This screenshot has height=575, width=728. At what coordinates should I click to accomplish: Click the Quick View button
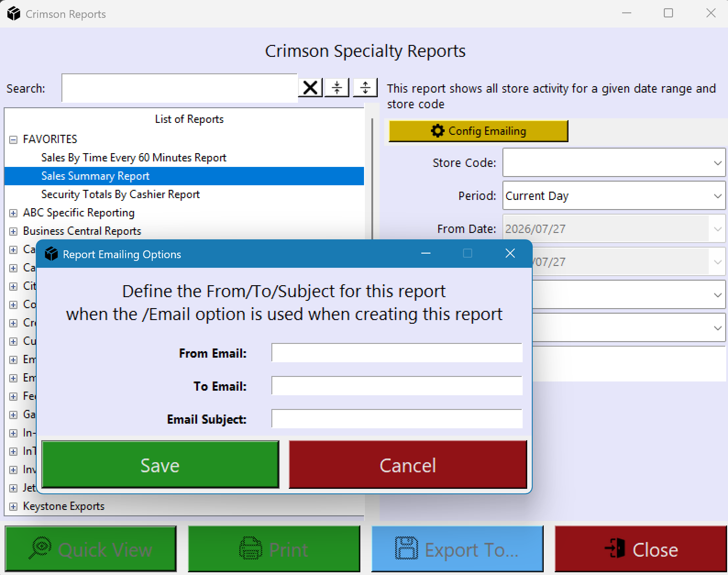coord(90,549)
